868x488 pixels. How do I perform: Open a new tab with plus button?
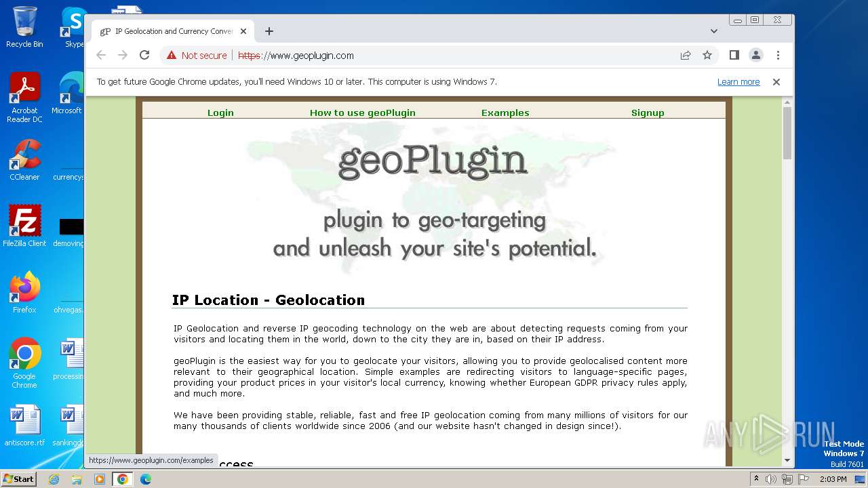[269, 31]
